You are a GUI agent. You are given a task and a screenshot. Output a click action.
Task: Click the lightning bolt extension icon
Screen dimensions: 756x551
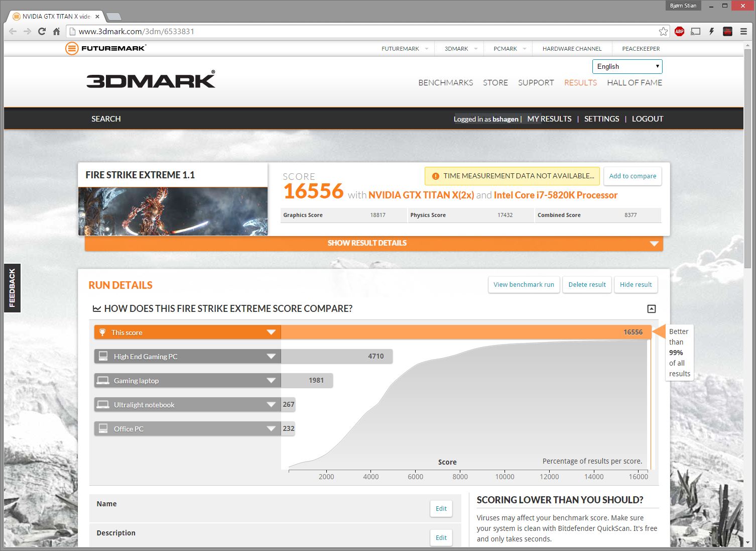pyautogui.click(x=711, y=31)
